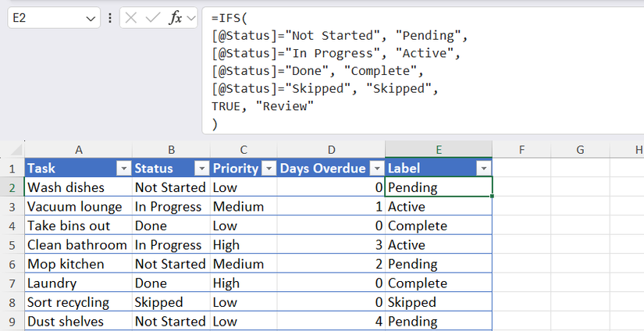644x331 pixels.
Task: Click 'Low' priority in Wash dishes row
Action: click(244, 187)
